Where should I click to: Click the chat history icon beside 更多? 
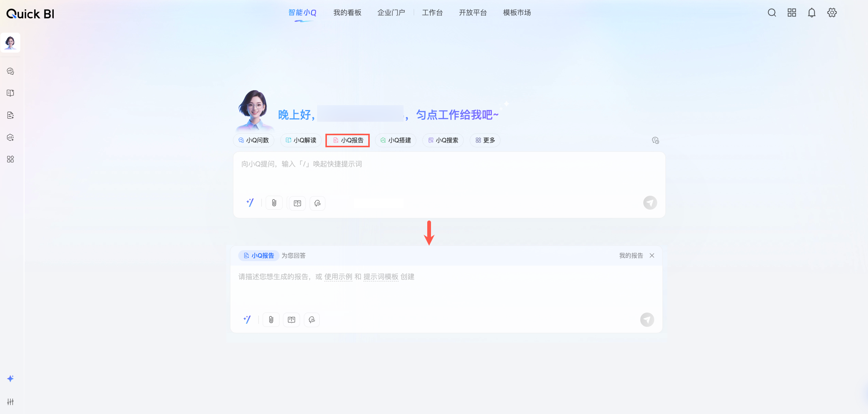[655, 141]
